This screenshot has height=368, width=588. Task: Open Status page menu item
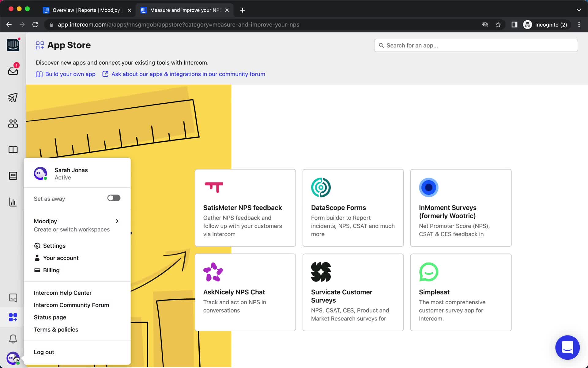point(50,317)
